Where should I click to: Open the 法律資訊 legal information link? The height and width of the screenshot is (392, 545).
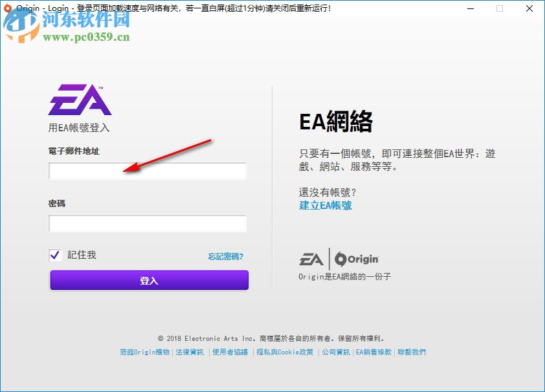188,352
